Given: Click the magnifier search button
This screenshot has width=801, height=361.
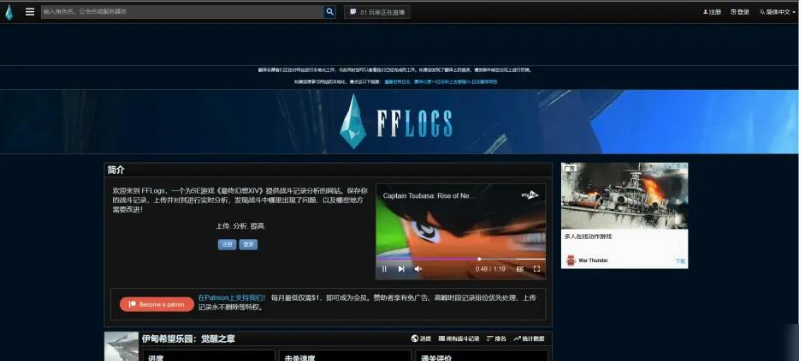Looking at the screenshot, I should (329, 12).
